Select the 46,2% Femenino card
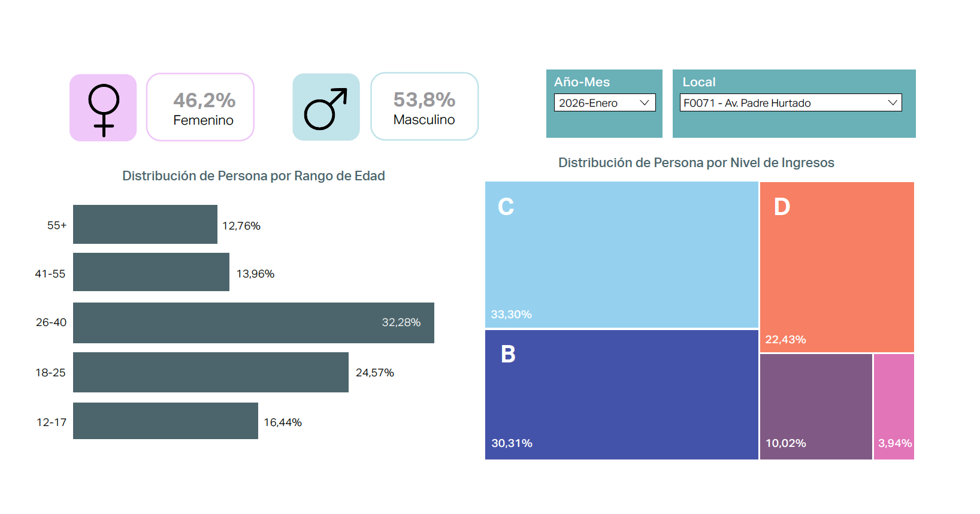This screenshot has height=514, width=980. point(200,108)
